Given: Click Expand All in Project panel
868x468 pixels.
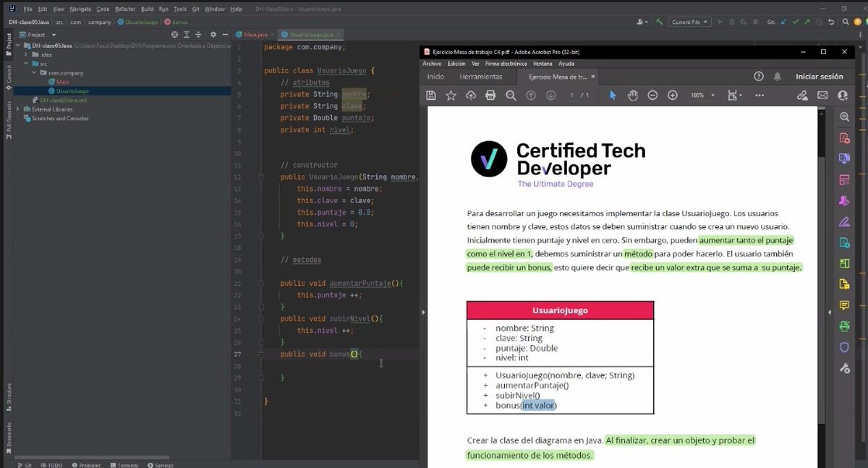Looking at the screenshot, I should (x=187, y=35).
